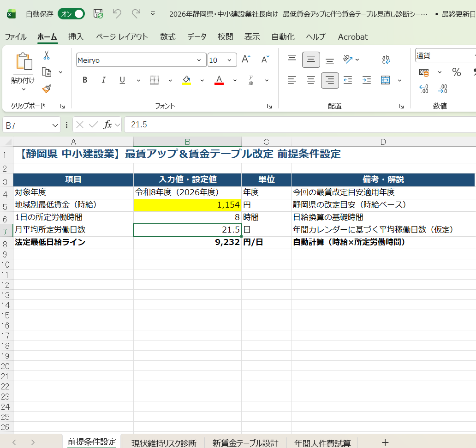
Task: Toggle the Align Right button
Action: click(330, 80)
